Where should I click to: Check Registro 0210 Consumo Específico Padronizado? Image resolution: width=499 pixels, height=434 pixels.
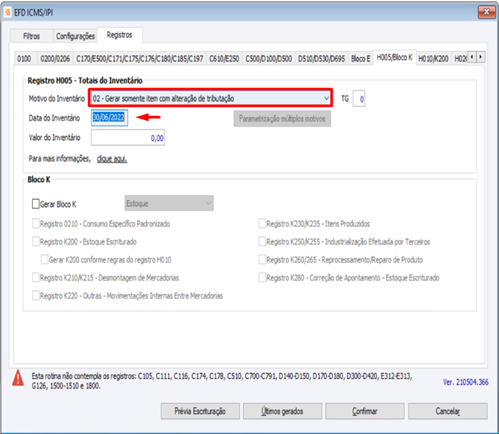click(x=36, y=223)
